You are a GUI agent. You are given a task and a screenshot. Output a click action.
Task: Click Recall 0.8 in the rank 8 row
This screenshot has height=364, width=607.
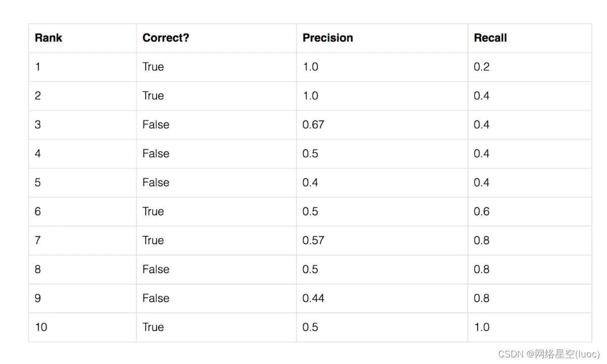pos(482,269)
